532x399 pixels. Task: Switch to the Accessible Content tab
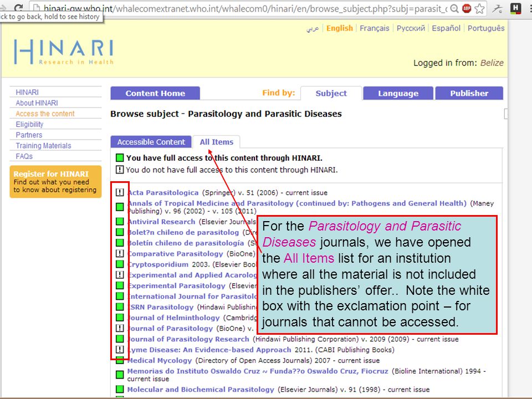click(x=151, y=142)
